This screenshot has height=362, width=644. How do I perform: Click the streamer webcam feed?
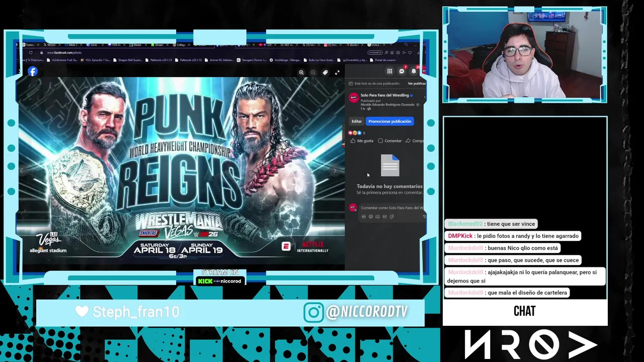[x=525, y=54]
